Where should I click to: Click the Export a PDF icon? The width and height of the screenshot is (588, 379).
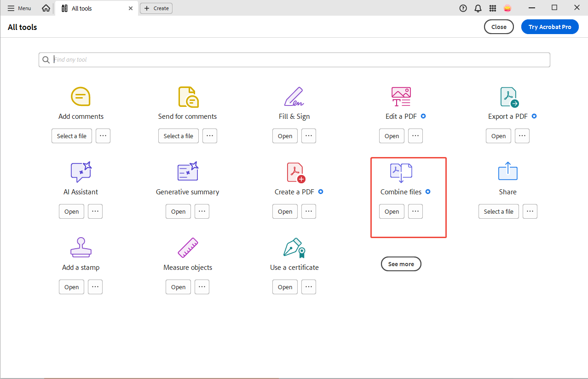click(x=509, y=97)
